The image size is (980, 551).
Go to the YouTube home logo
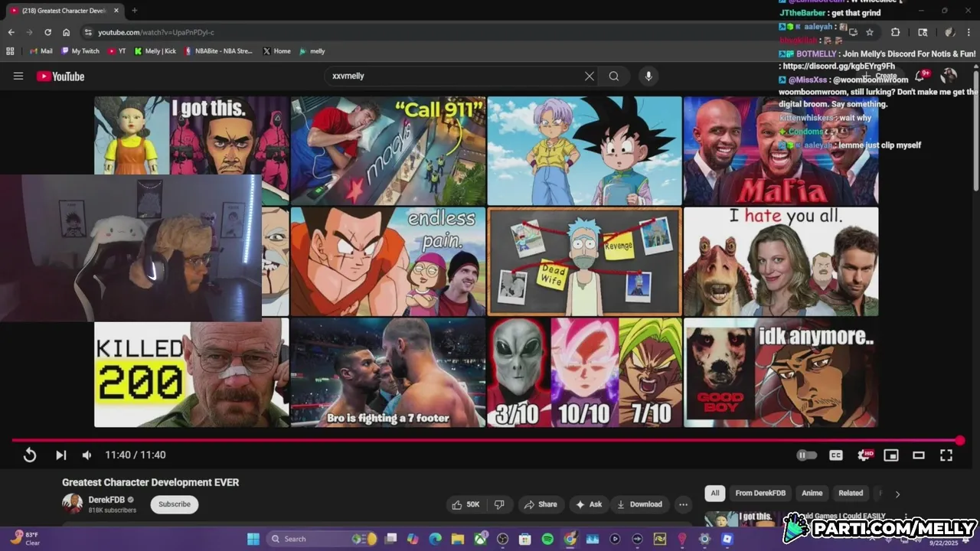point(60,76)
